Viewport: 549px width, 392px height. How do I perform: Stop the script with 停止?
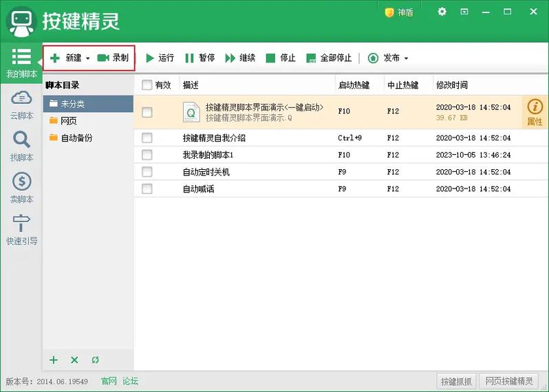[x=281, y=58]
